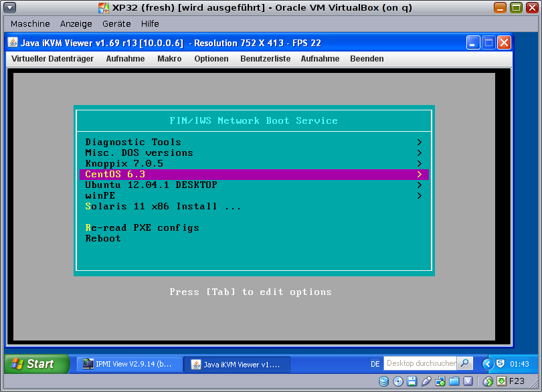Open the shared folders icon in VirtualBox status bar
This screenshot has height=392, width=542.
tap(454, 381)
